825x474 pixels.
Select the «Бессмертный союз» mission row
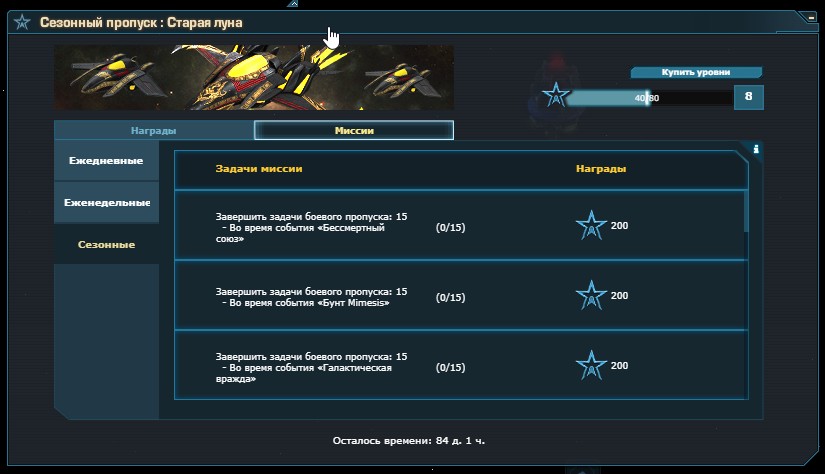pos(461,226)
